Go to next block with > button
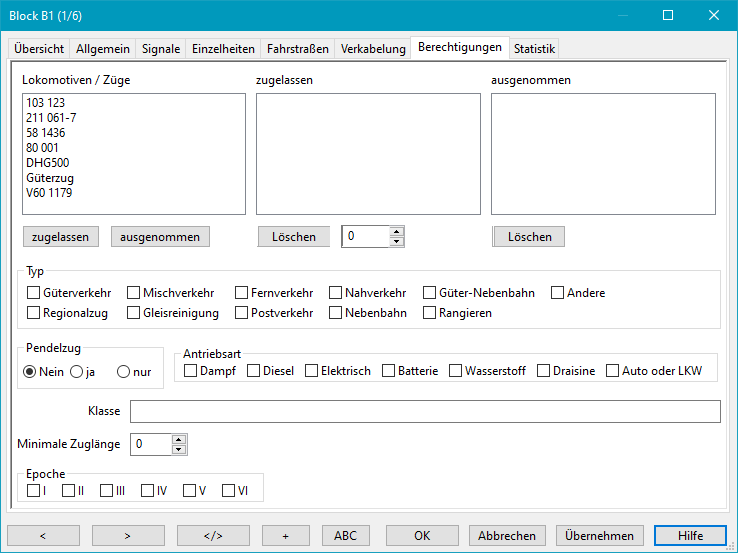 click(128, 536)
